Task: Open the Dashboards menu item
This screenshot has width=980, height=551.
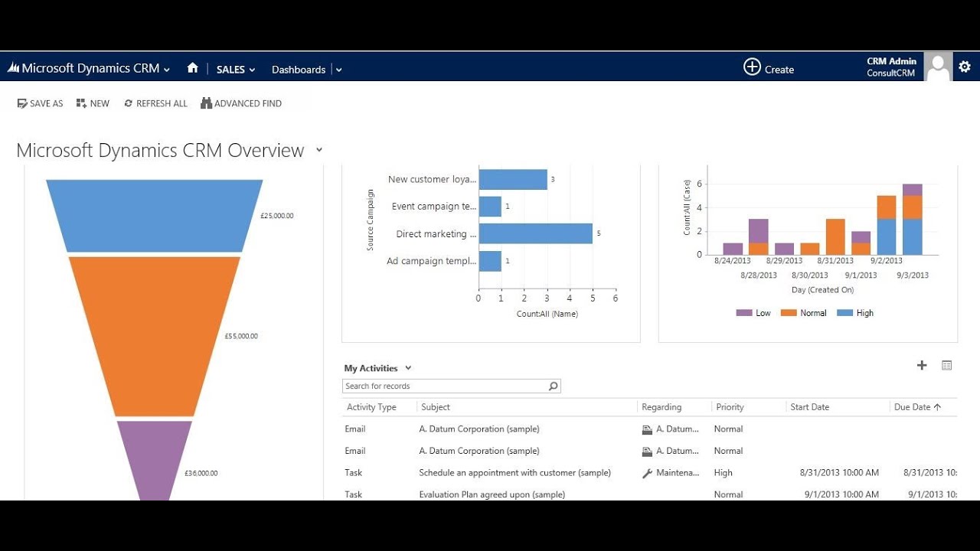Action: pos(299,70)
